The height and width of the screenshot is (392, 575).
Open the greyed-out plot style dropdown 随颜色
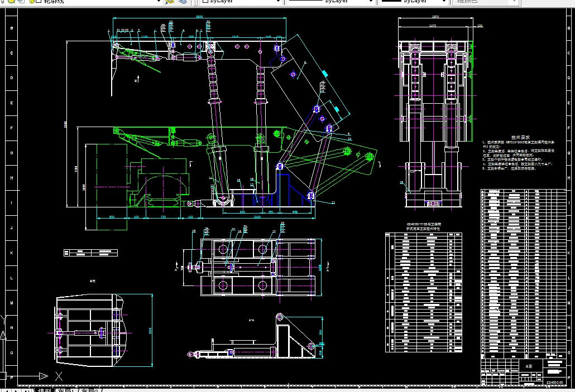(x=486, y=2)
